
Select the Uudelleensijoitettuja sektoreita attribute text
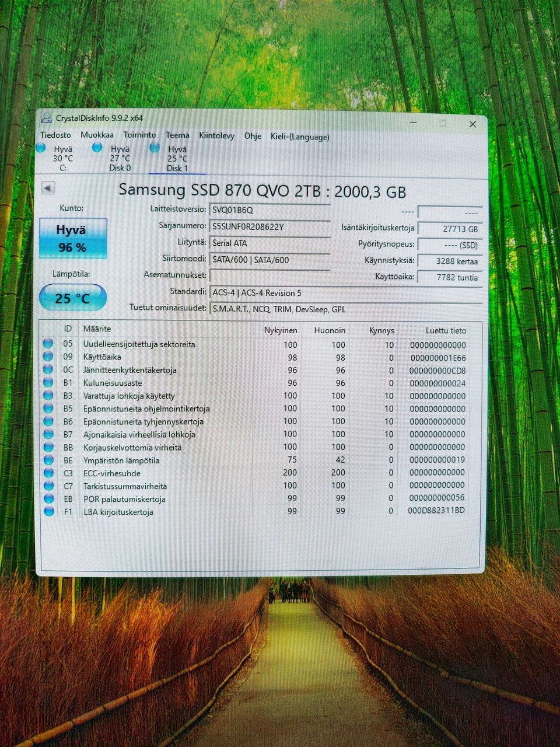click(139, 344)
